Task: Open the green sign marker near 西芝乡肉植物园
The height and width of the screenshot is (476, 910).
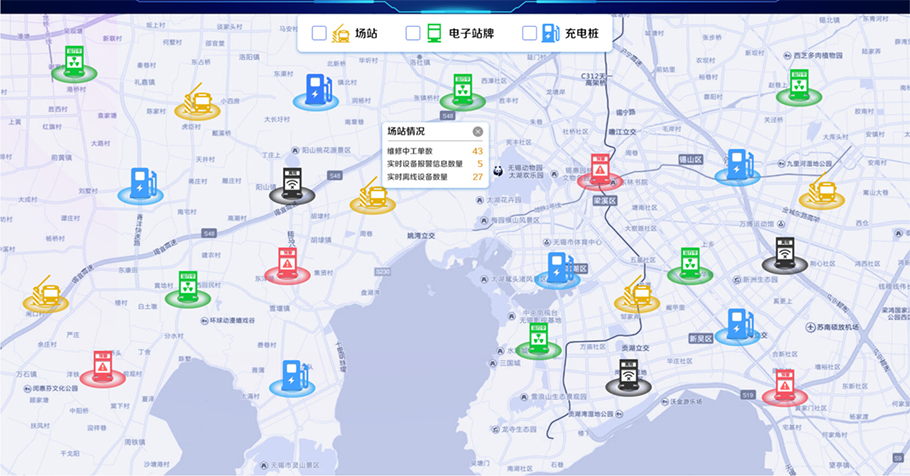Action: [x=797, y=87]
